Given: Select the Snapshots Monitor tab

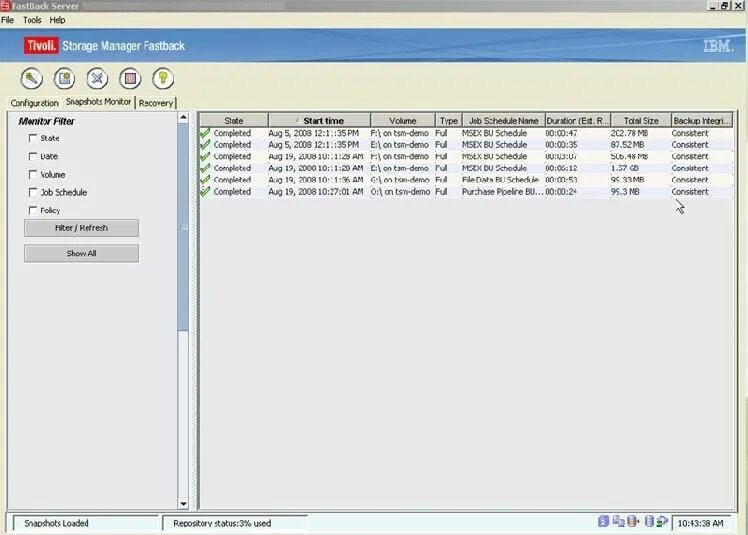Looking at the screenshot, I should (98, 102).
